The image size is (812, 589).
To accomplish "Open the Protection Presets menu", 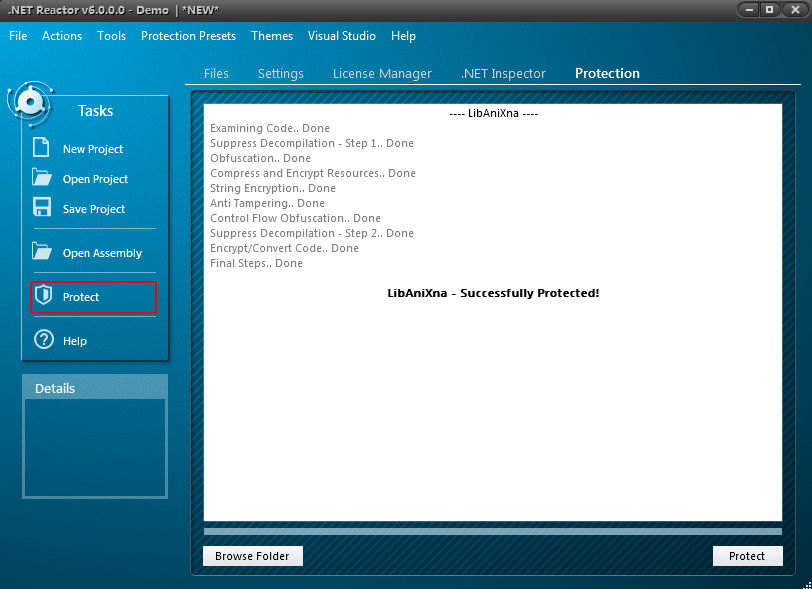I will [188, 35].
